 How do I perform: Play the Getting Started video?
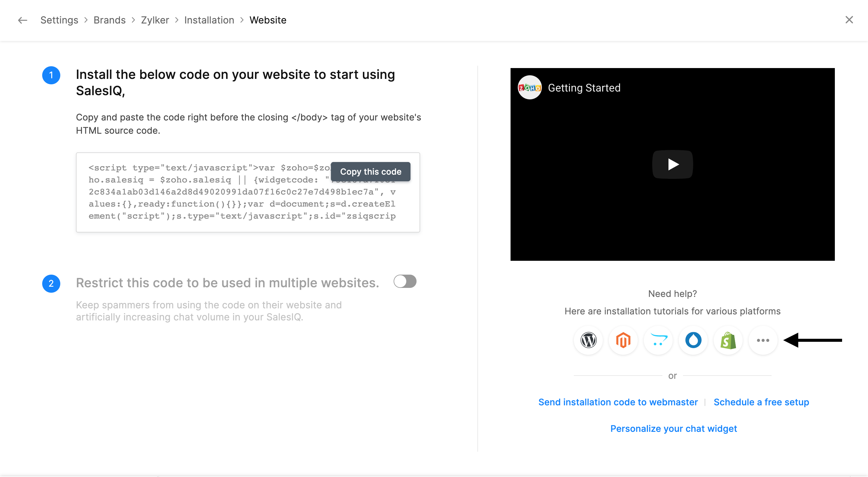672,164
